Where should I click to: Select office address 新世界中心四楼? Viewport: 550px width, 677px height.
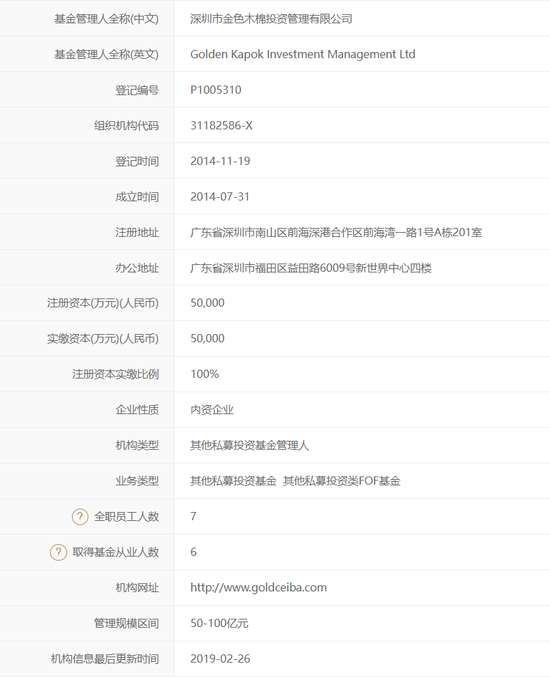point(311,268)
